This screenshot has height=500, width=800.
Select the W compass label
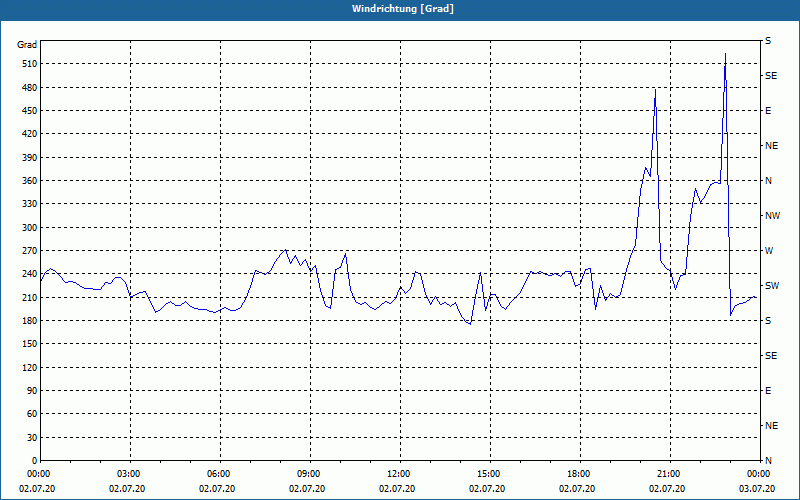769,251
